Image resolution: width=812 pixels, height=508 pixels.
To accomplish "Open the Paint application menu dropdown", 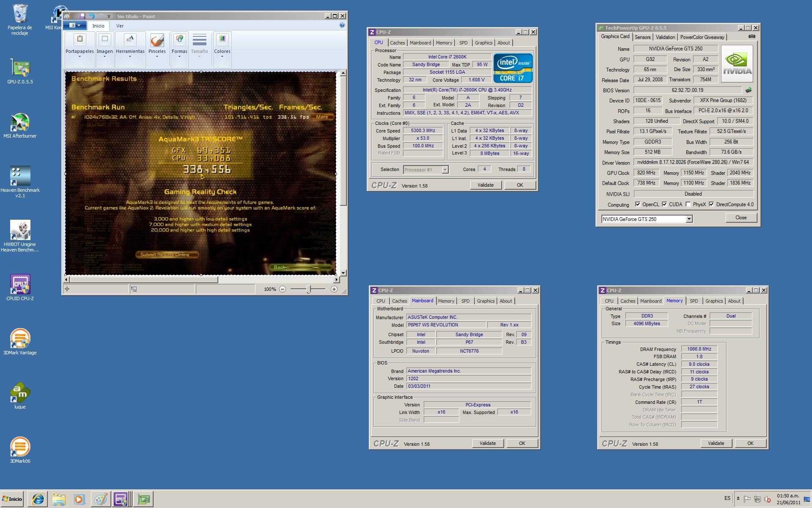I will tap(75, 25).
